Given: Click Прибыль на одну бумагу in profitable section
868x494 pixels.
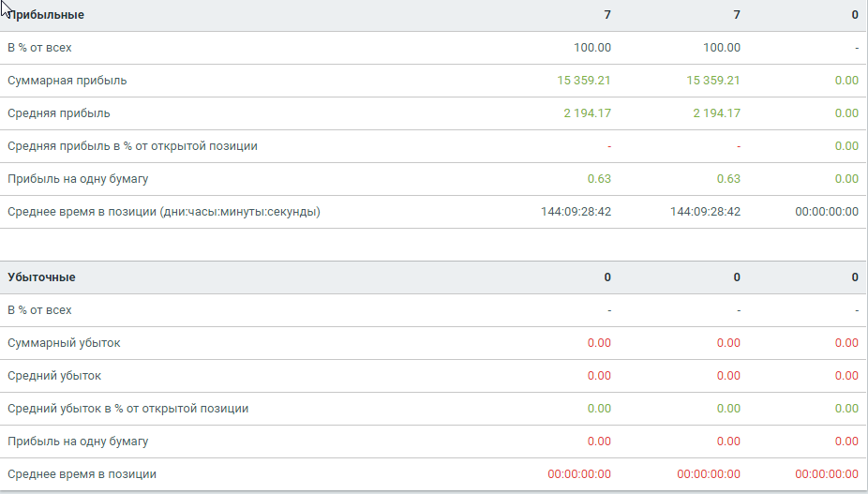Looking at the screenshot, I should pos(78,179).
